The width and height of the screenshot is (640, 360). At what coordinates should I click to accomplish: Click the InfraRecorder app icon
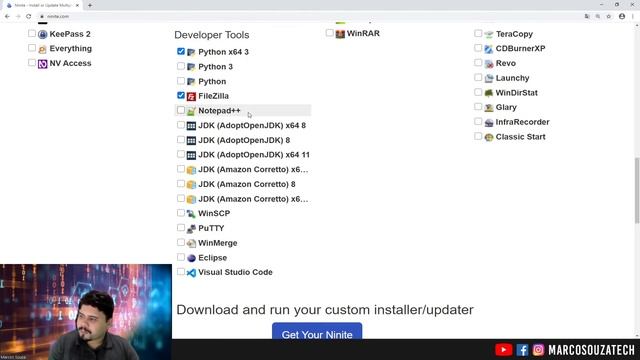489,122
